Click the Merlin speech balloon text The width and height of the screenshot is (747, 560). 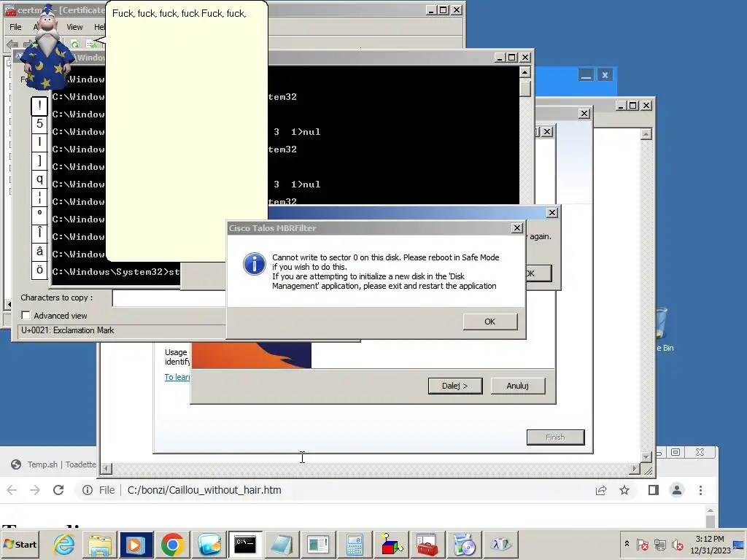179,13
